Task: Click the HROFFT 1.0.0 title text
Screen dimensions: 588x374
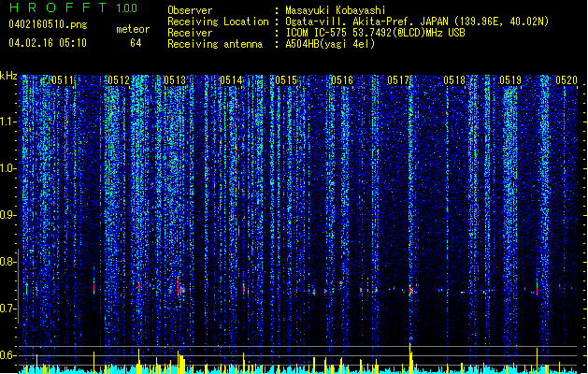Action: pos(73,7)
